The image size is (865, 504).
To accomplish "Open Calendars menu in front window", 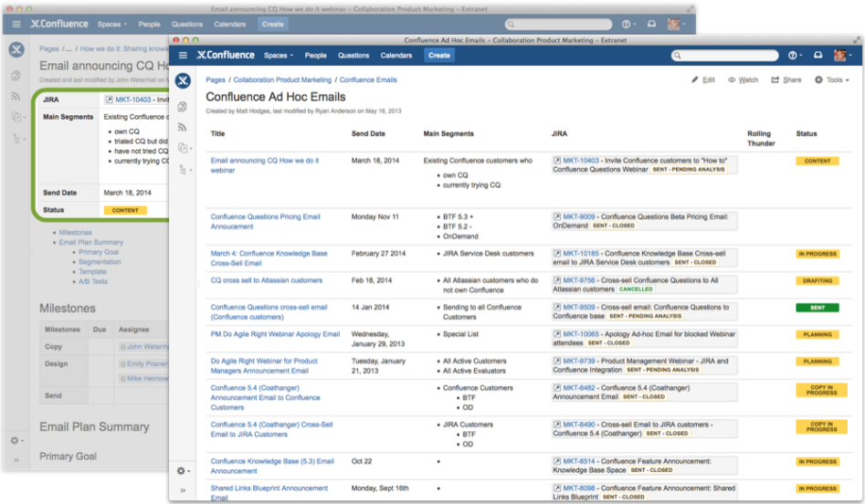I will click(x=396, y=55).
